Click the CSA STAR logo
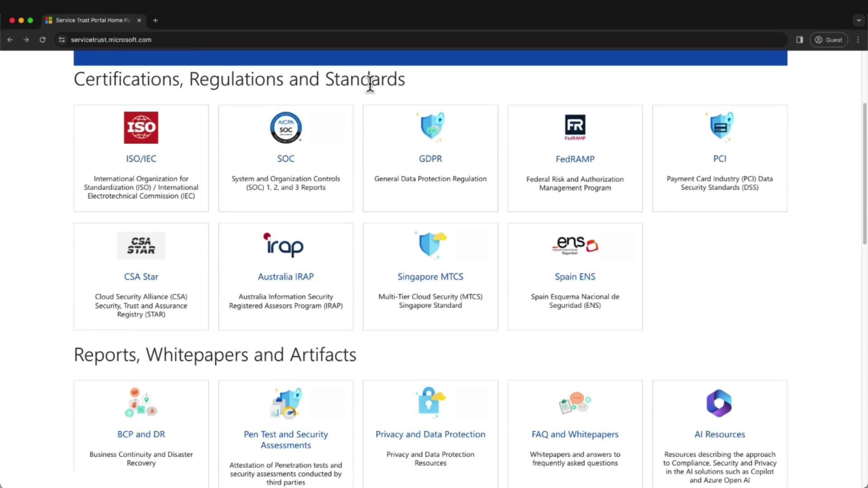The width and height of the screenshot is (868, 488). click(141, 245)
